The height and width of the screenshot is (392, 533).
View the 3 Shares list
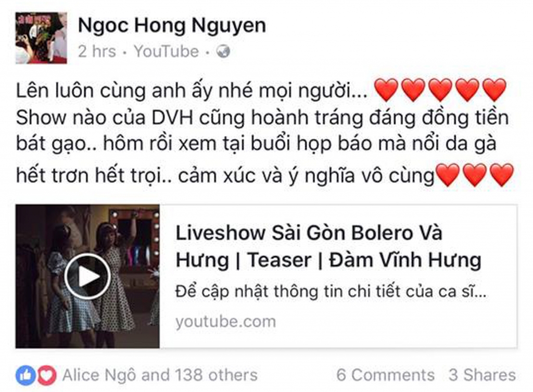tap(483, 375)
